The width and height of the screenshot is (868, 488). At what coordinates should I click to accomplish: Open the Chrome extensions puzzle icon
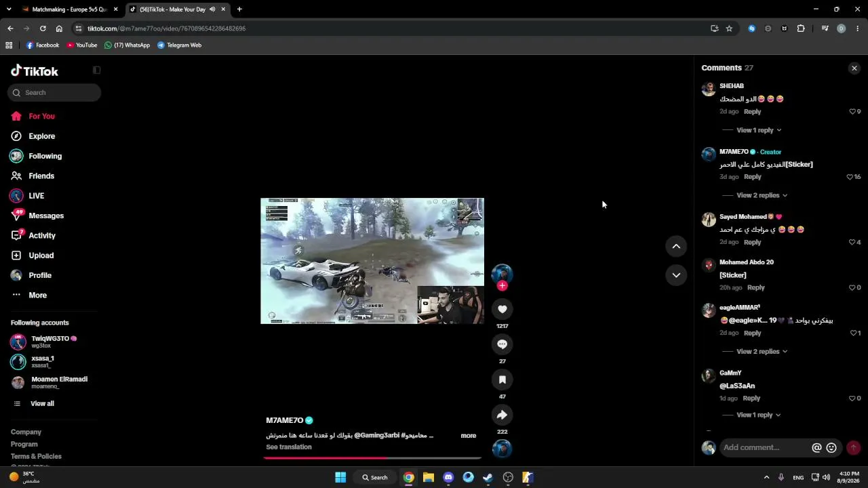[801, 28]
